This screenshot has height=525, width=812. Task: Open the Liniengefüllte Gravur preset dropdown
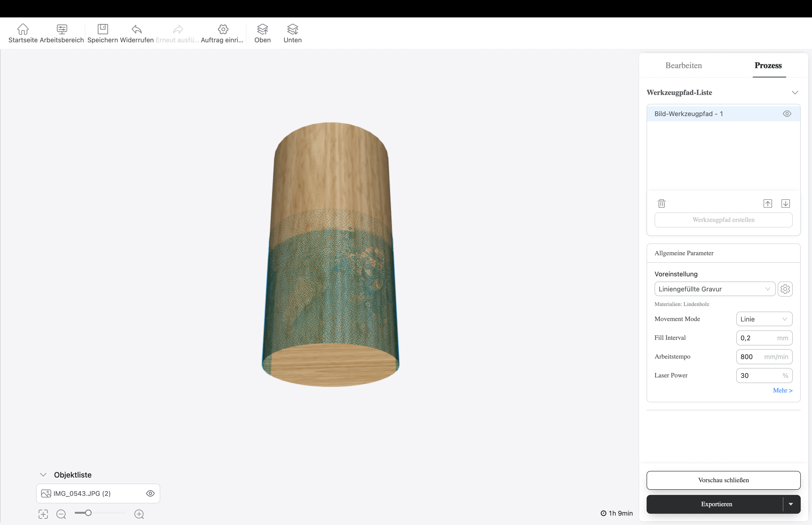click(x=714, y=289)
